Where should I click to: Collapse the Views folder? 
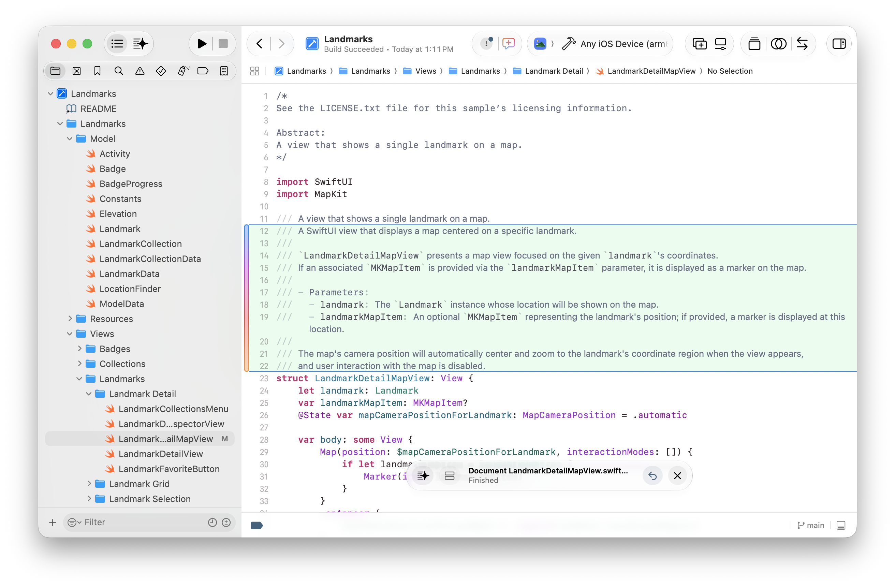(x=70, y=334)
